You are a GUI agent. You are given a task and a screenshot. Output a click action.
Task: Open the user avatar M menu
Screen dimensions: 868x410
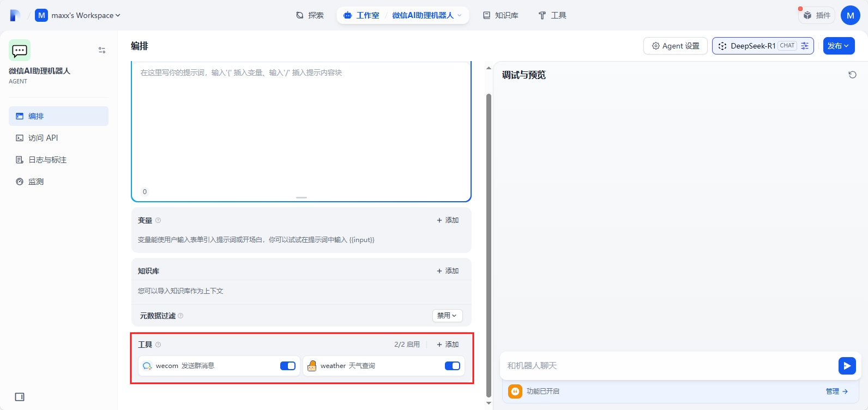[x=850, y=15]
